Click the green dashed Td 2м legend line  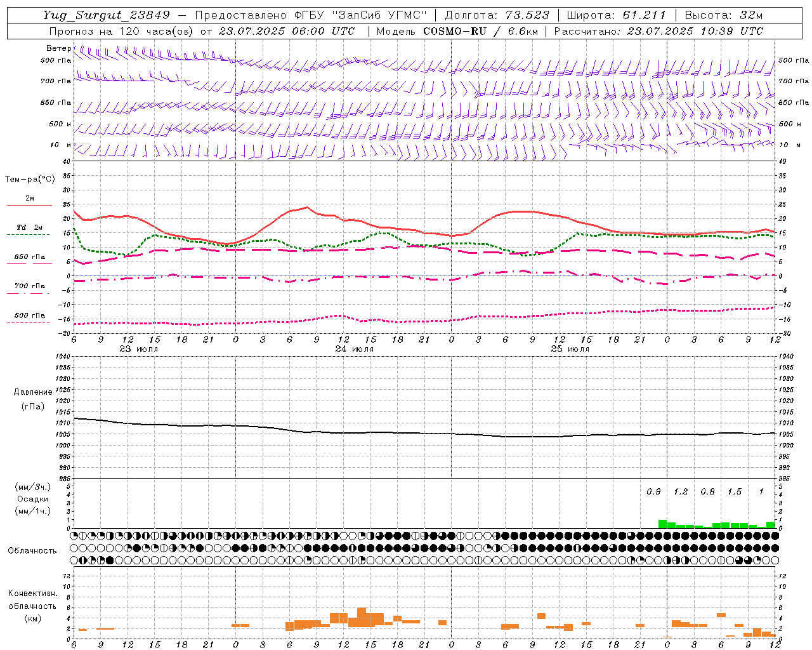[28, 235]
